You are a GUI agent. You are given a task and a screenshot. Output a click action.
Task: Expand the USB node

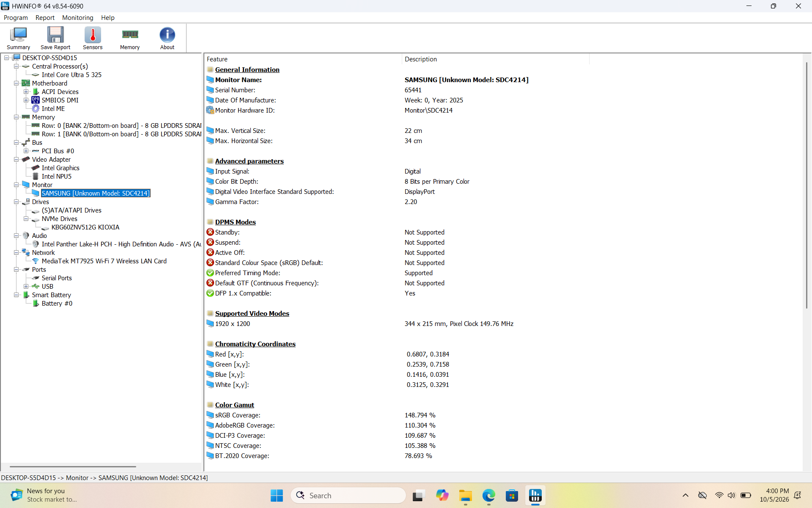[x=26, y=287]
